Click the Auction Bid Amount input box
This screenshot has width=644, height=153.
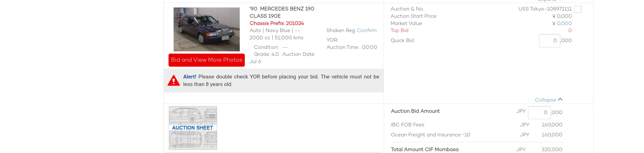[539, 112]
